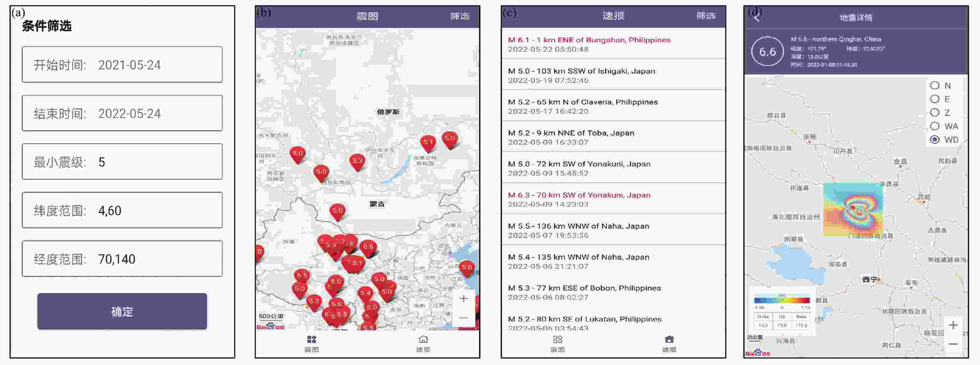Tap the 5.5 marker in western Tibet area

click(x=302, y=277)
